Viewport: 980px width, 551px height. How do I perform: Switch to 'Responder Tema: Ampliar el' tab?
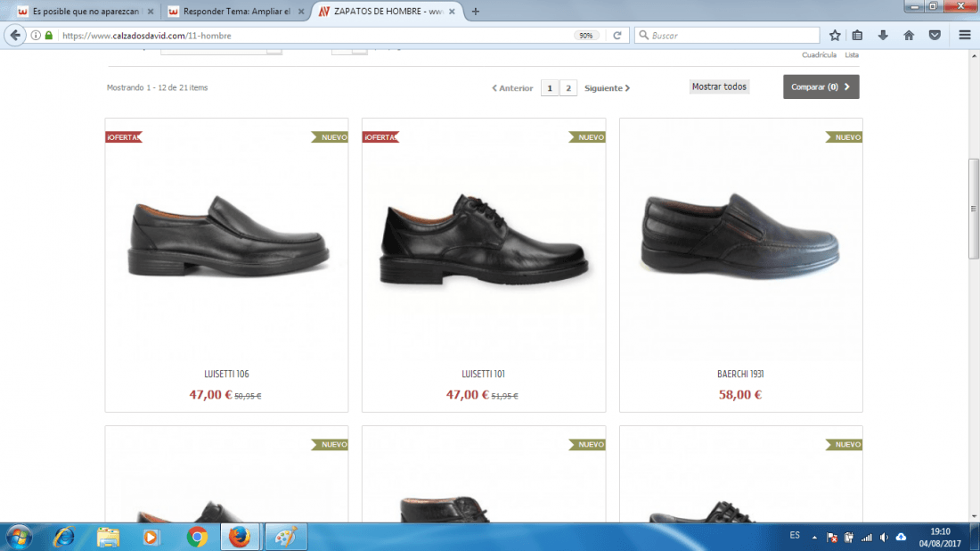235,12
